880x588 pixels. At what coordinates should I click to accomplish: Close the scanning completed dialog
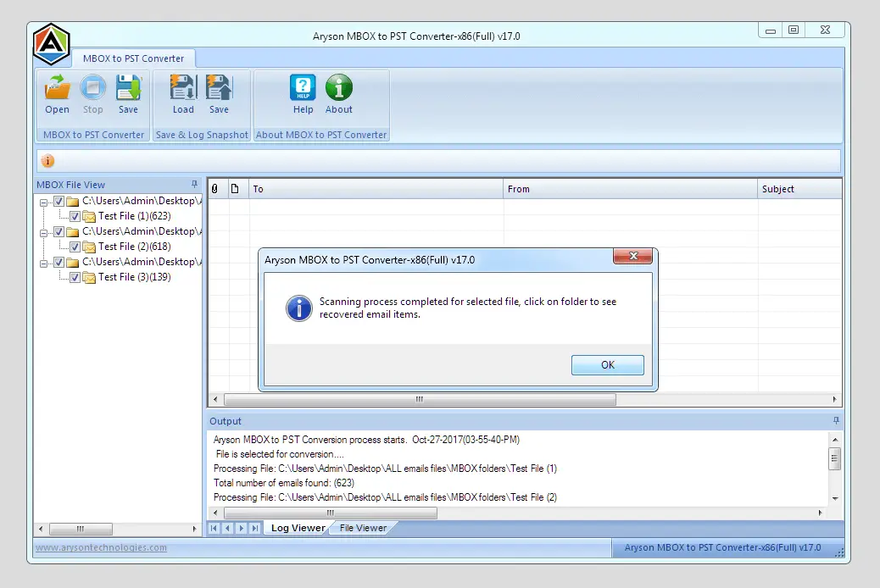point(633,256)
